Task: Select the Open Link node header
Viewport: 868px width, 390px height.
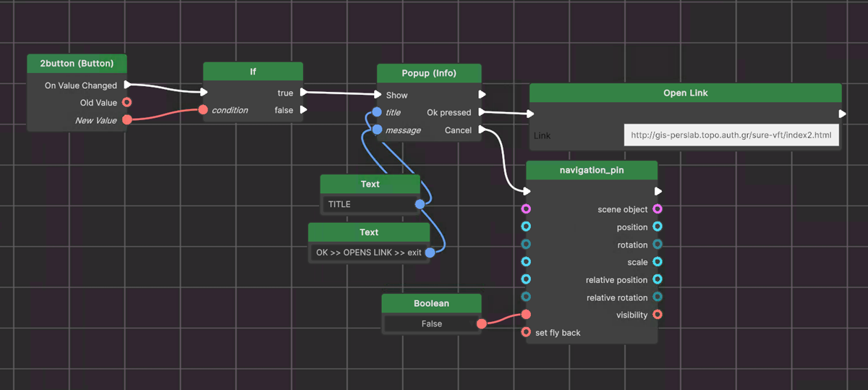Action: (x=685, y=93)
